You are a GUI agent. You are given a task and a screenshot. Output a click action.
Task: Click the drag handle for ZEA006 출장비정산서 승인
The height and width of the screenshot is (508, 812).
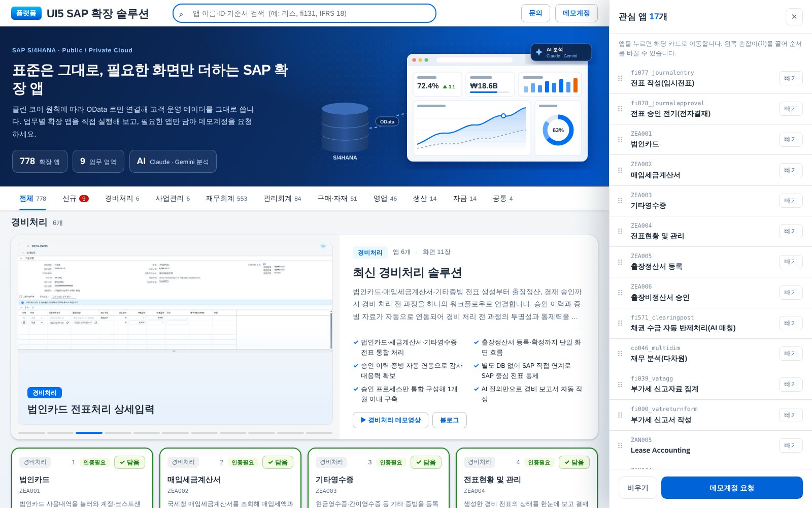(620, 293)
